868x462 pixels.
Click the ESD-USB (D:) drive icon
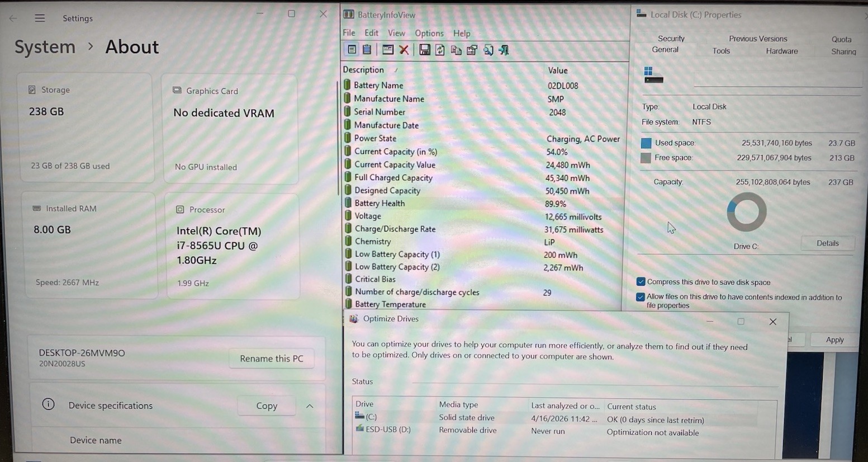pos(359,428)
